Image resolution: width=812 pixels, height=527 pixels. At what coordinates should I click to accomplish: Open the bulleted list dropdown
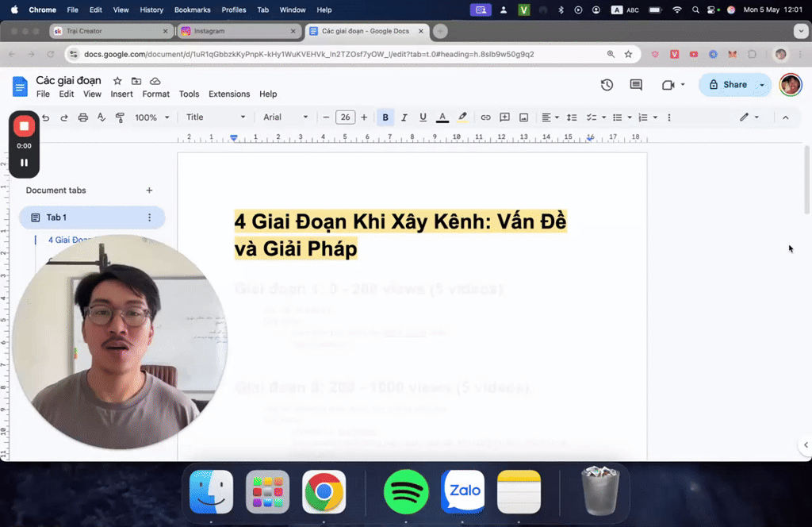pos(622,117)
